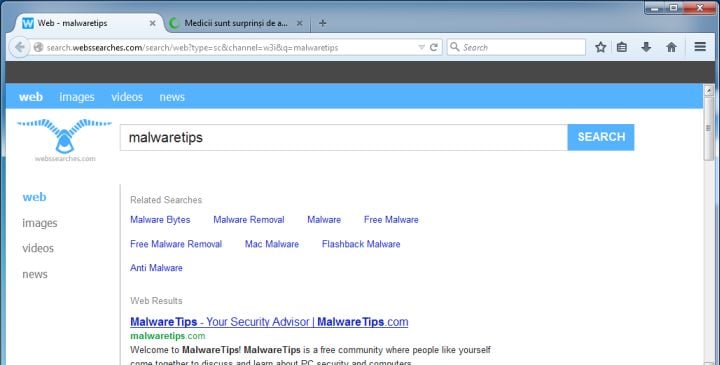
Task: Click the blue SEARCH button
Action: 601,137
